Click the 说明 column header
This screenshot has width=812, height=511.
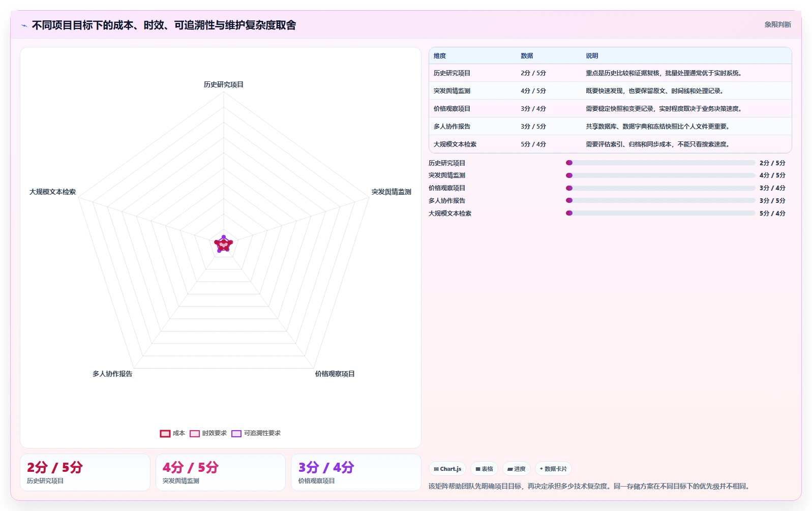(592, 56)
